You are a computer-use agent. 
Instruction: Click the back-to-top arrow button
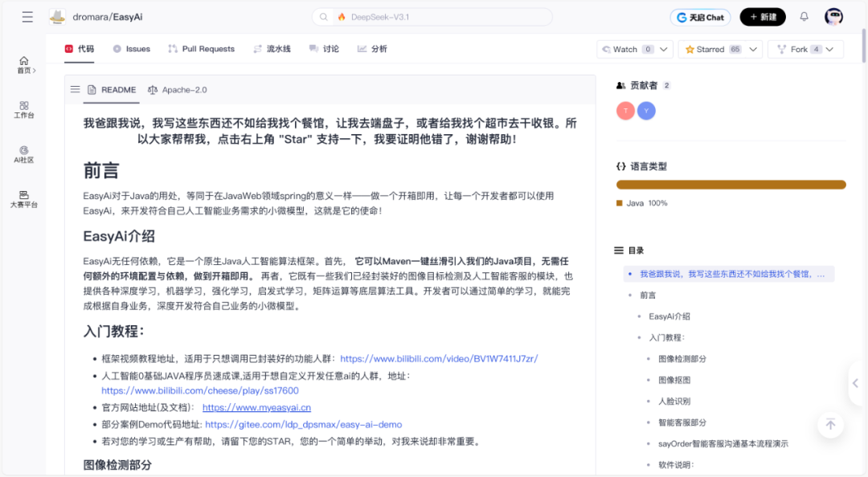click(x=830, y=425)
